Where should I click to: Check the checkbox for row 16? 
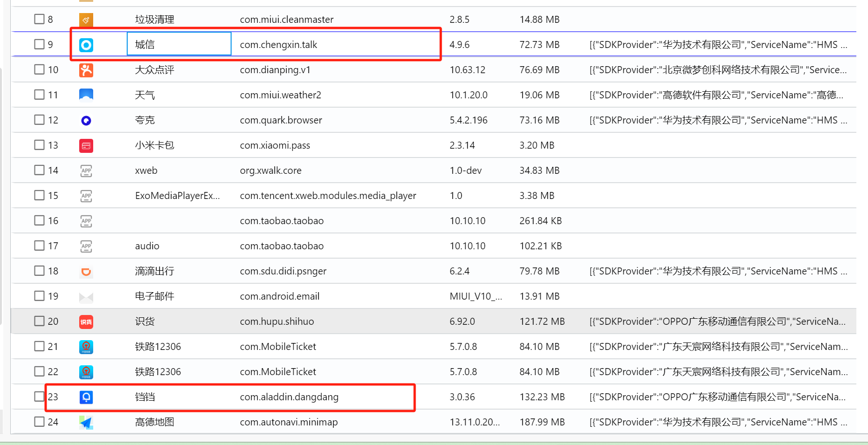tap(39, 220)
